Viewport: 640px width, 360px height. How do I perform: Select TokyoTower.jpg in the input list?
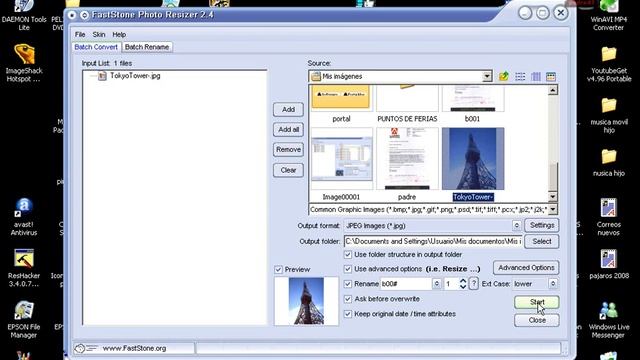pyautogui.click(x=135, y=76)
